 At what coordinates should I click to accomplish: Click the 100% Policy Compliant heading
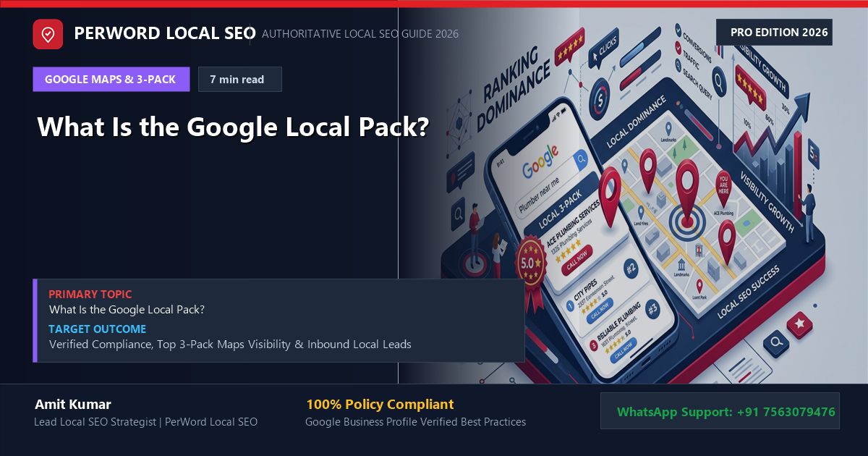(x=380, y=405)
